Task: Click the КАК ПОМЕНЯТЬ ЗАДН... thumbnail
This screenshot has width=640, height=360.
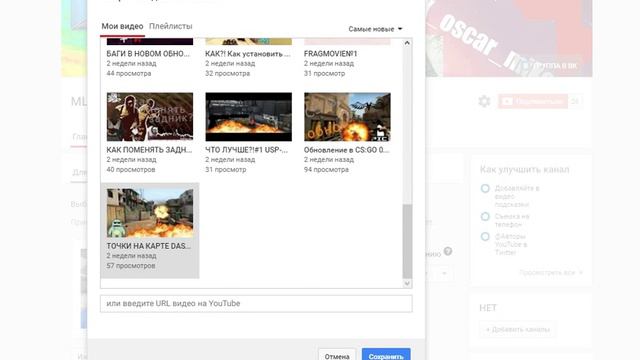Action: click(150, 117)
